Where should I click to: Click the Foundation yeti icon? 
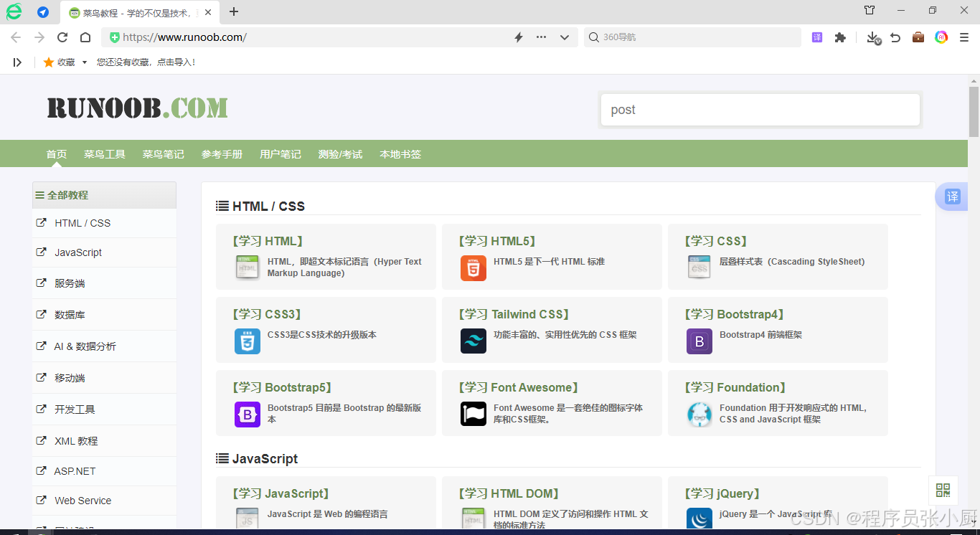click(x=699, y=415)
